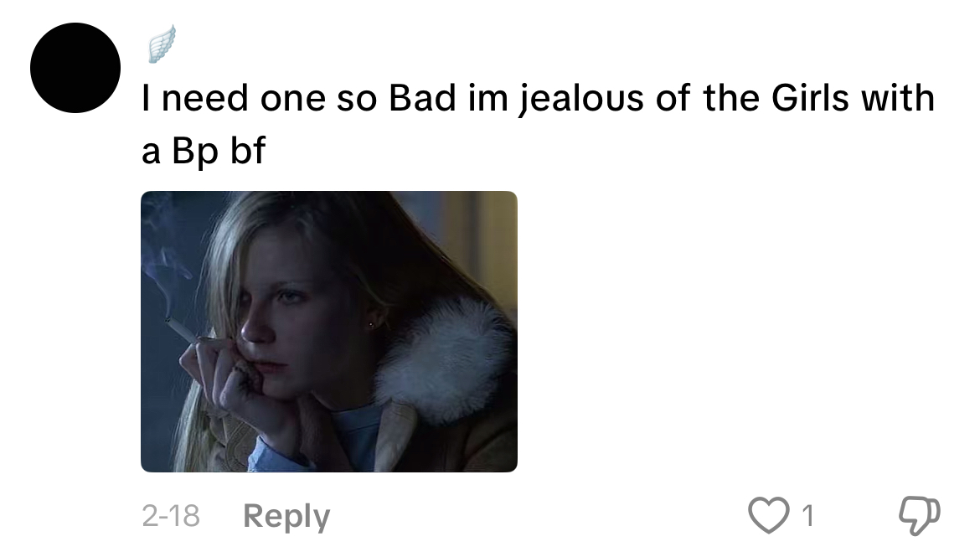Toggle thumbs-down on the jealous comment
Screen dimensions: 980x557
coord(920,515)
